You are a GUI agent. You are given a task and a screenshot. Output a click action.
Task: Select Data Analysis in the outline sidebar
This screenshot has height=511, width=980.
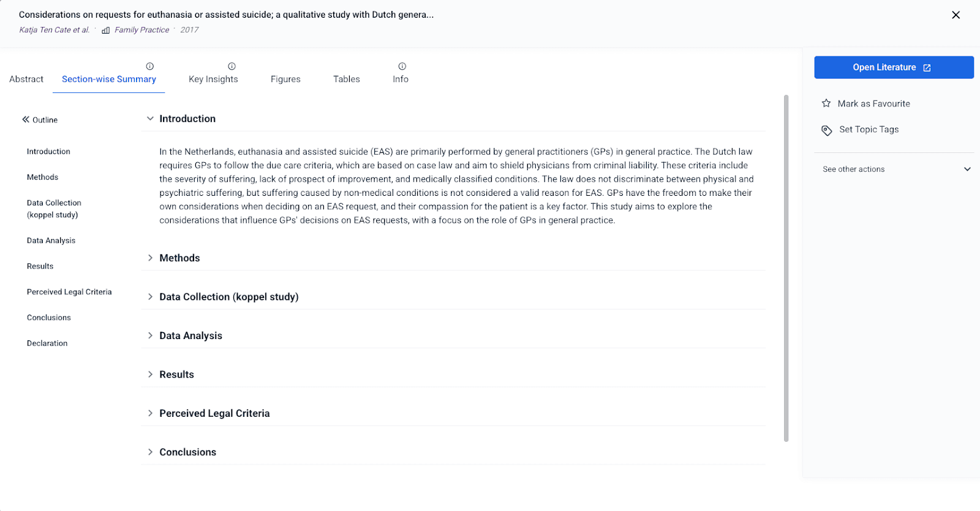pos(51,240)
